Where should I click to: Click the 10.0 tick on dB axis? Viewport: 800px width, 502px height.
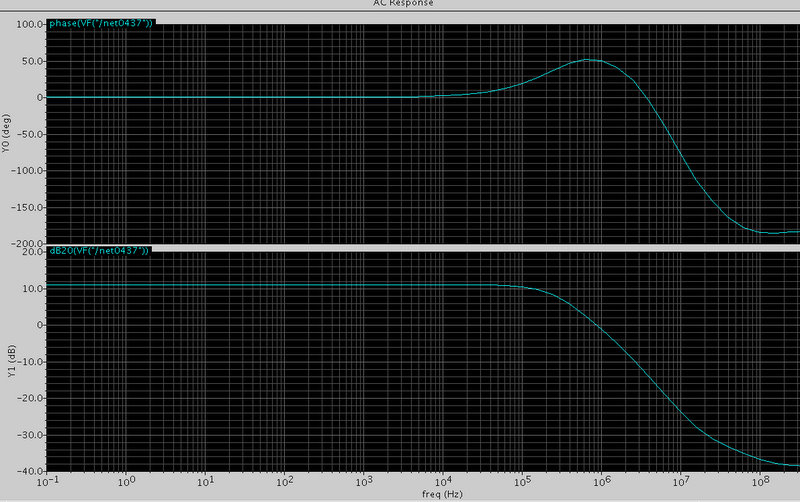coord(33,288)
